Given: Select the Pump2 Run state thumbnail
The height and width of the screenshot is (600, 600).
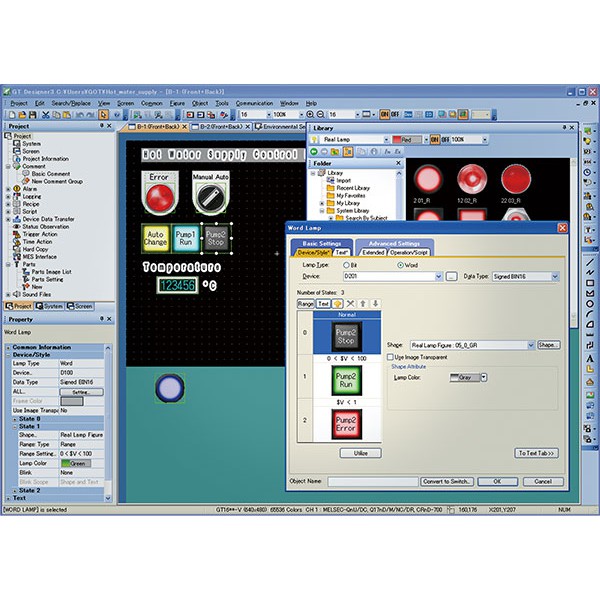Looking at the screenshot, I should click(347, 381).
